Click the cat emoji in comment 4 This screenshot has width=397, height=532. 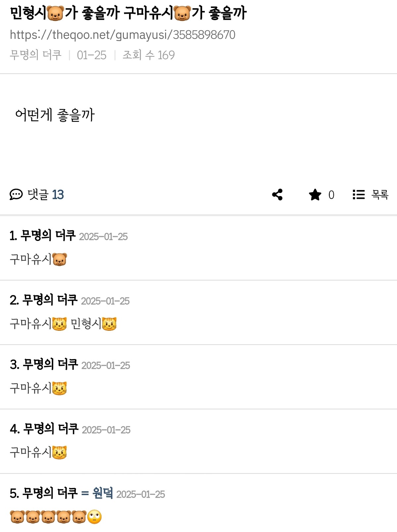(x=60, y=453)
